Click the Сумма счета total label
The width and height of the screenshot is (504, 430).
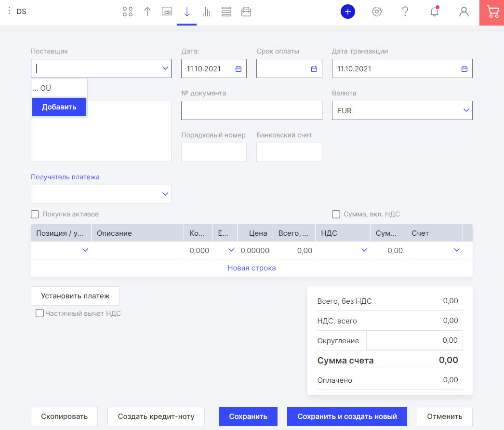(x=345, y=361)
